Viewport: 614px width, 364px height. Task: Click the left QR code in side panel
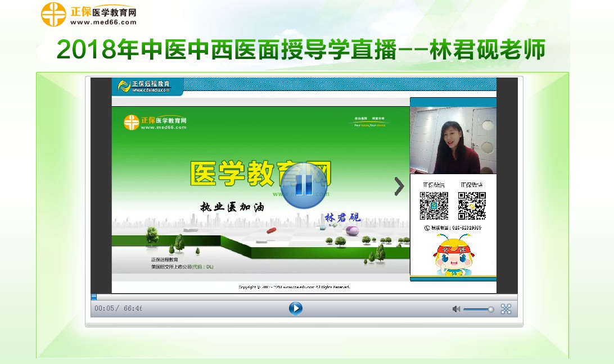tap(434, 206)
